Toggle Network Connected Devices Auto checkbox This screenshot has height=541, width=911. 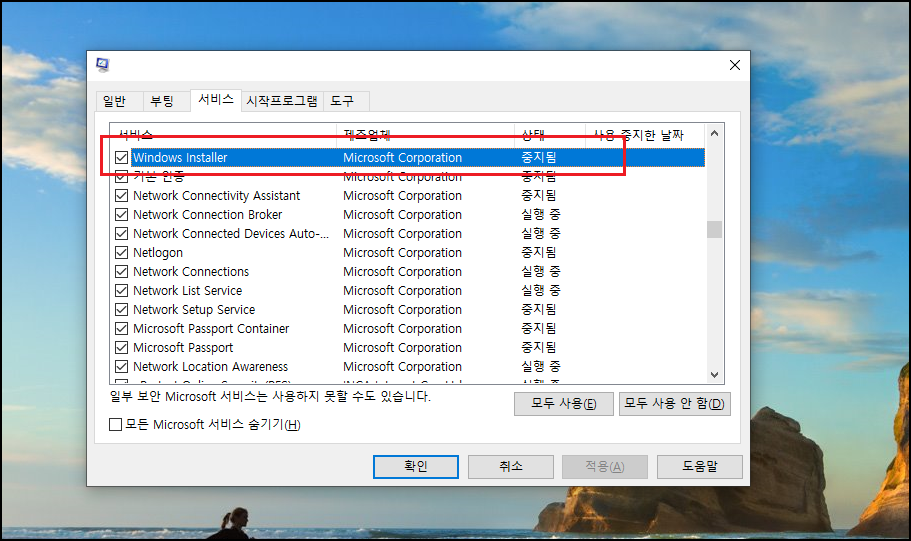121,234
